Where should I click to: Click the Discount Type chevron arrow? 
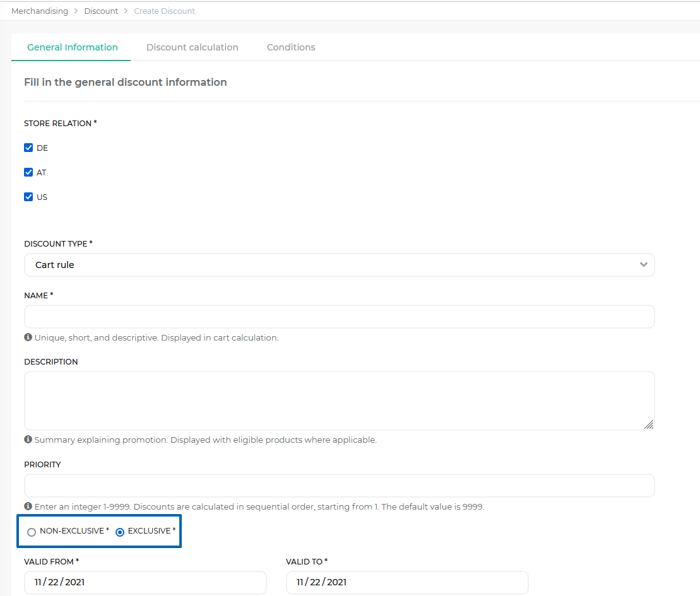643,264
